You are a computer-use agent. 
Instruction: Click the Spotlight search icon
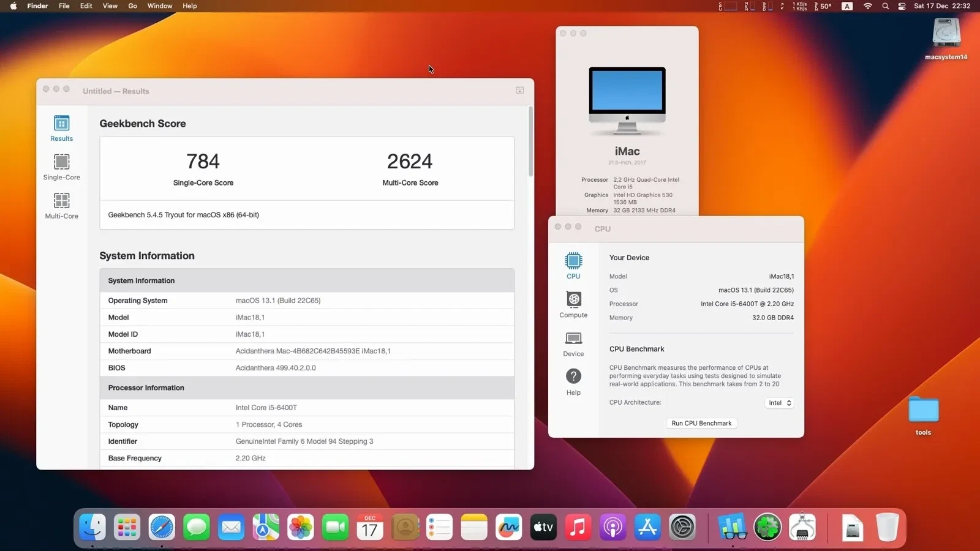[885, 6]
